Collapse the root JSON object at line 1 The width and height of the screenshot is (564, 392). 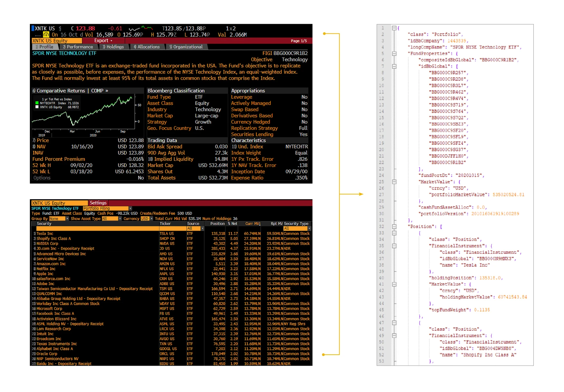[x=394, y=28]
